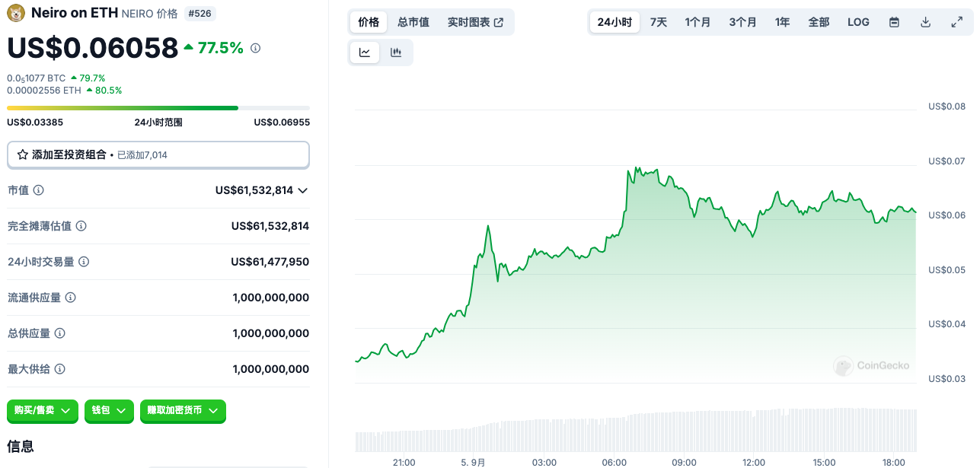Open the 赚取加密货币 dropdown
This screenshot has width=980, height=468.
coord(183,411)
